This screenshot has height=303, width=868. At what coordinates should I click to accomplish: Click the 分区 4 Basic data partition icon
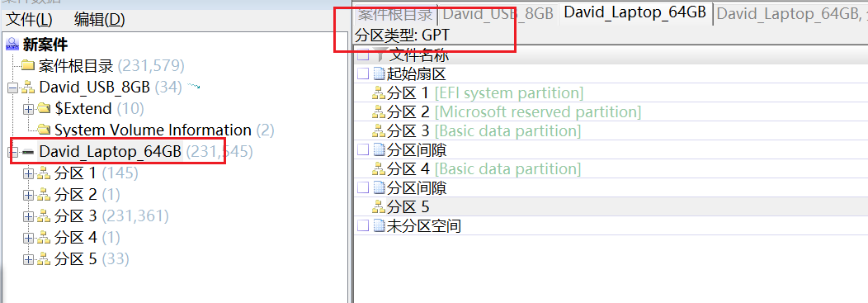[x=380, y=169]
